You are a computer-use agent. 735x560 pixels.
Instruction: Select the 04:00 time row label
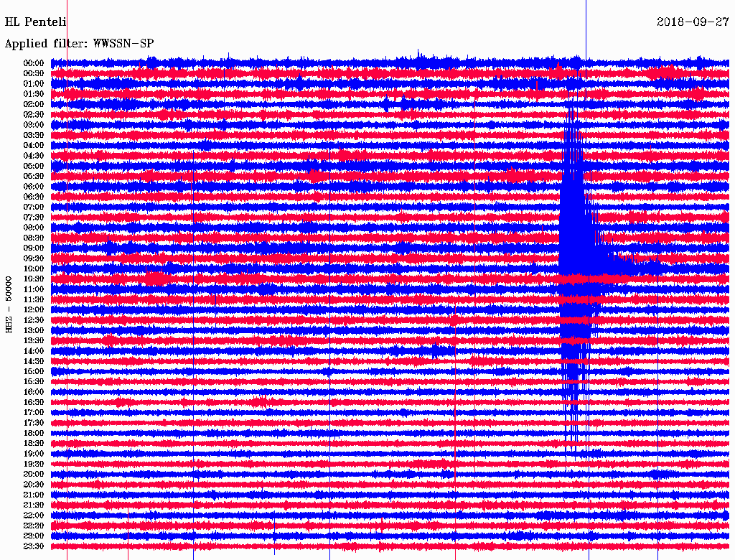[x=33, y=146]
